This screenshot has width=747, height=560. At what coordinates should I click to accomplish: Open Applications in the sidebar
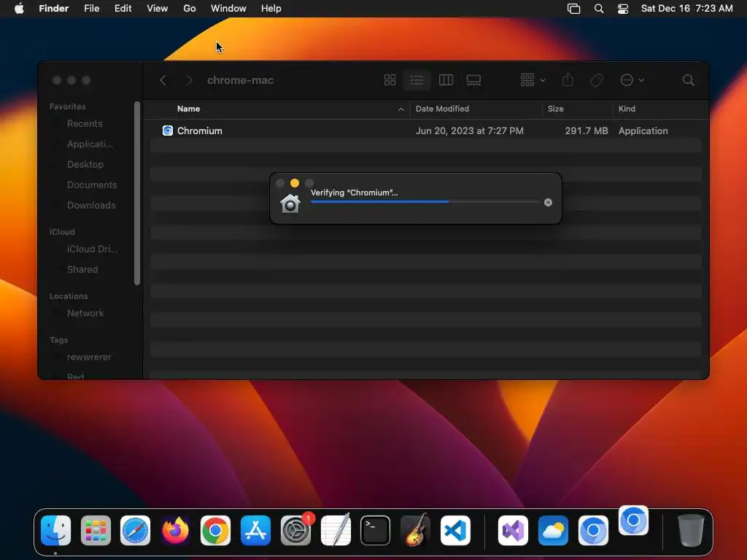tap(90, 144)
